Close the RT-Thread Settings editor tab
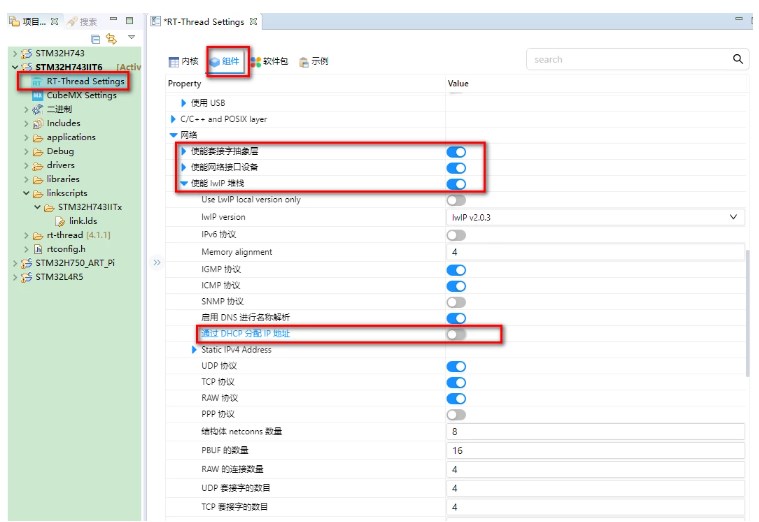The image size is (759, 522). coord(253,22)
